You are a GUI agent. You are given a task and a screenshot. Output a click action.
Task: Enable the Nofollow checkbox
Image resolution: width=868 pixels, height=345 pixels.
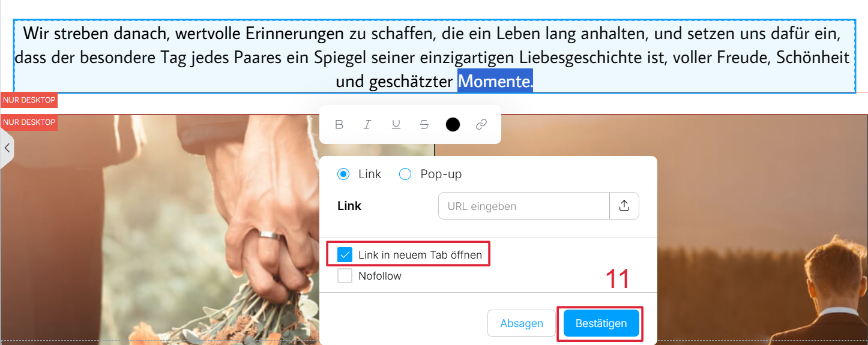[x=345, y=276]
